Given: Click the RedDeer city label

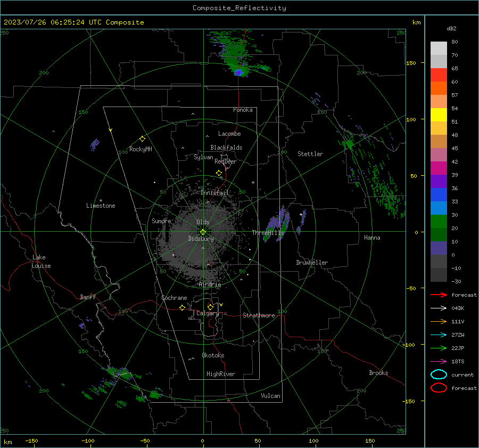Looking at the screenshot, I should [226, 161].
